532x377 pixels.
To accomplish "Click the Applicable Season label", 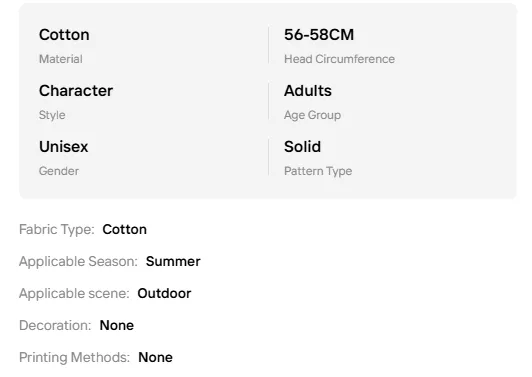I will [78, 262].
